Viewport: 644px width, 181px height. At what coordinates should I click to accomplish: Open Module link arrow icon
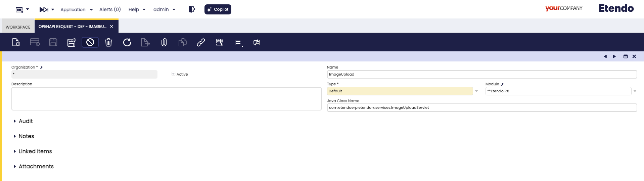pos(502,84)
